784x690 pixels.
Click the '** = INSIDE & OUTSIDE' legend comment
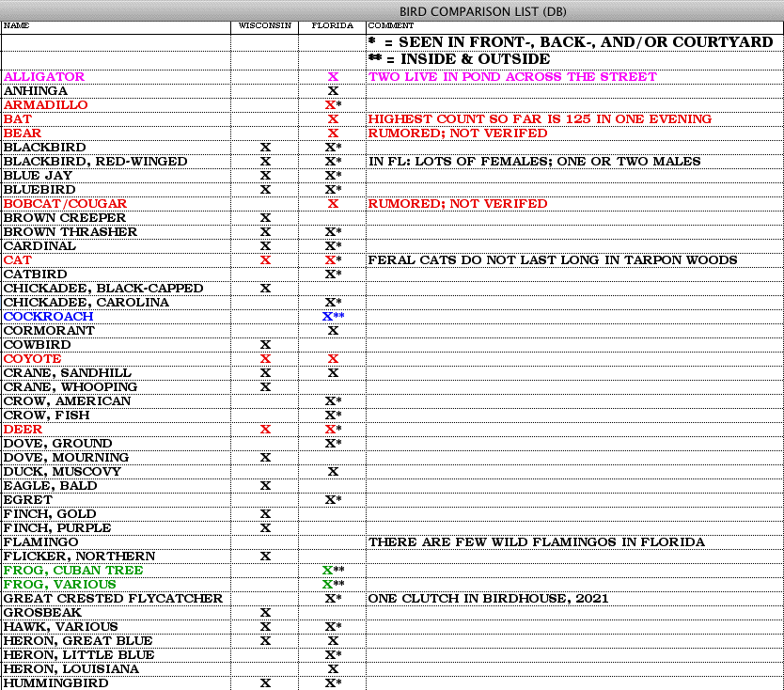pyautogui.click(x=459, y=59)
